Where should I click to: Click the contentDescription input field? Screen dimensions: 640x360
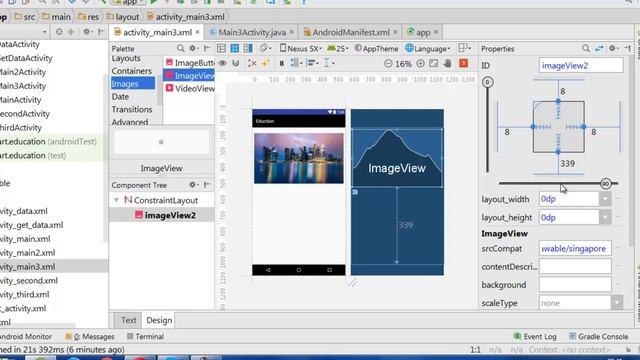575,267
